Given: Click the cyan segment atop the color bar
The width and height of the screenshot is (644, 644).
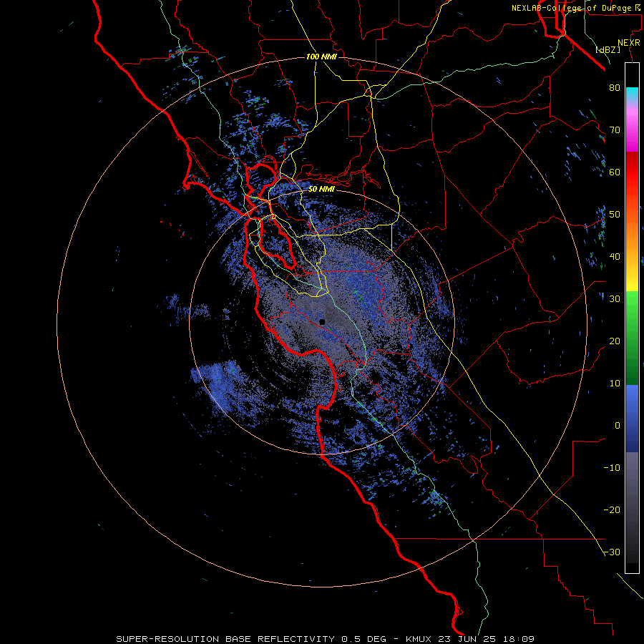Looking at the screenshot, I should click(632, 94).
